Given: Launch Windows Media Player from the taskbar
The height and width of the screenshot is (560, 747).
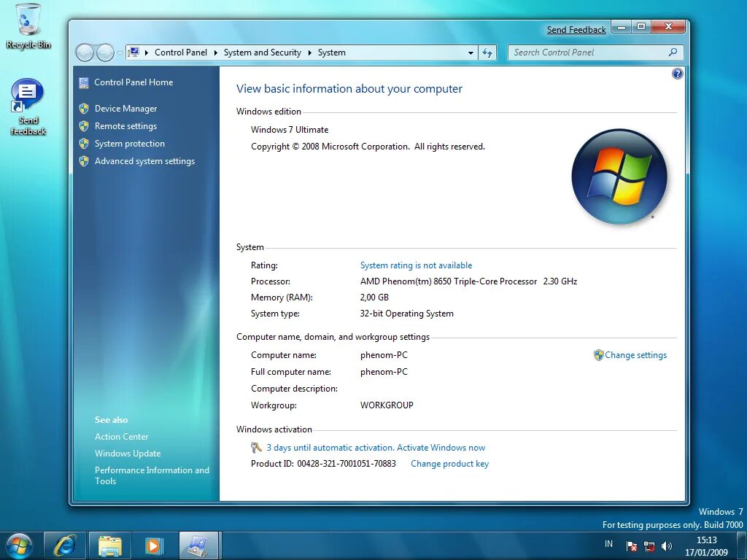Looking at the screenshot, I should click(x=153, y=545).
